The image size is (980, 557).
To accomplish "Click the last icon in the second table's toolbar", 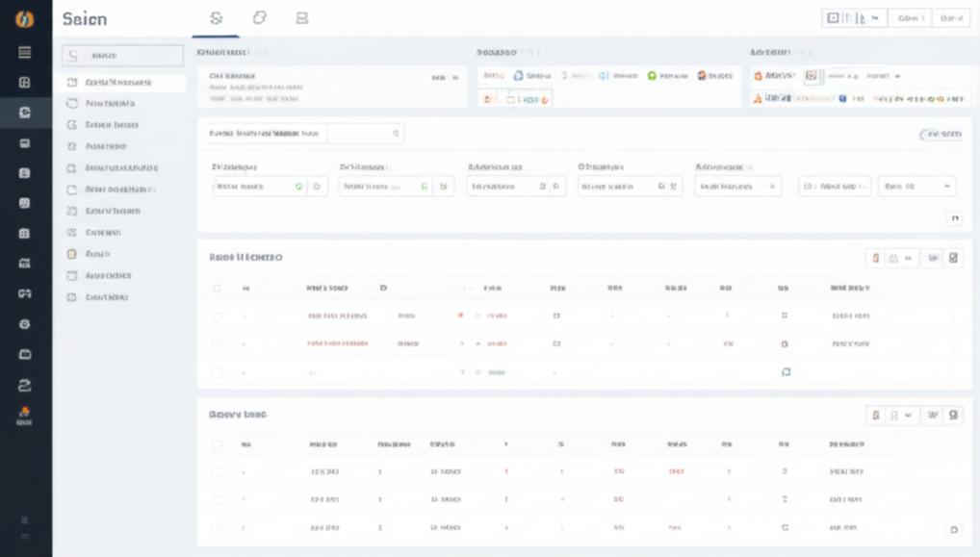I will coord(953,415).
